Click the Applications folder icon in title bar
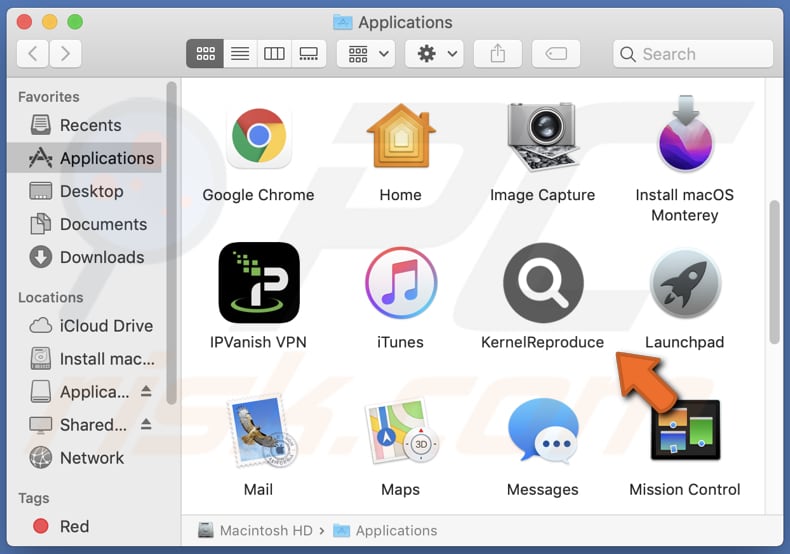The height and width of the screenshot is (554, 790). pos(343,22)
